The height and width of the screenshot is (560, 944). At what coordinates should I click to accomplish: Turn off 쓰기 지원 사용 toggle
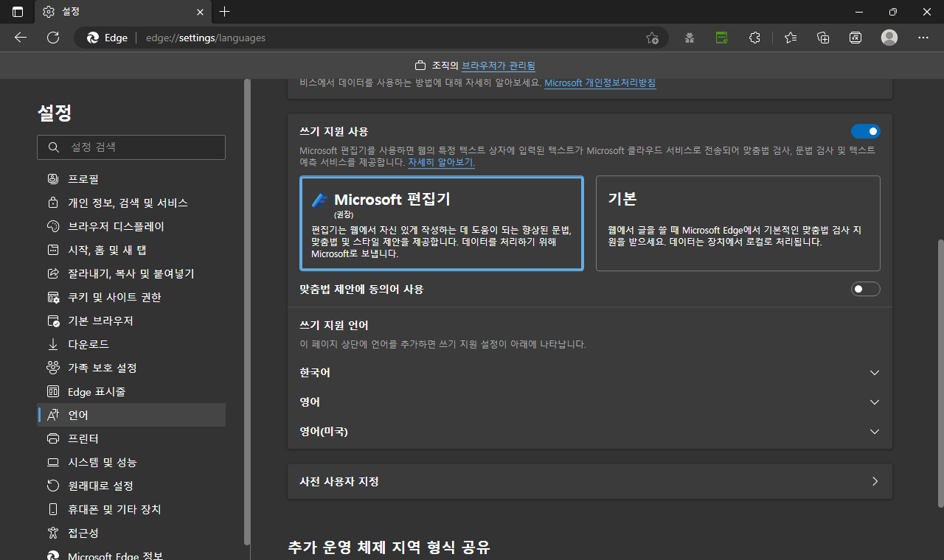point(866,131)
